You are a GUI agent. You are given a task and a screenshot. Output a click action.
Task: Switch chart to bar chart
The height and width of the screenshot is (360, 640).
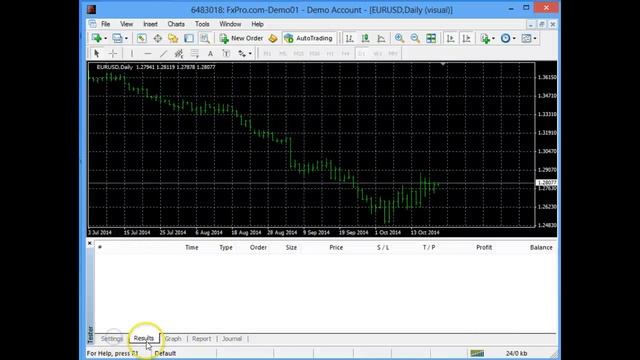(x=350, y=38)
